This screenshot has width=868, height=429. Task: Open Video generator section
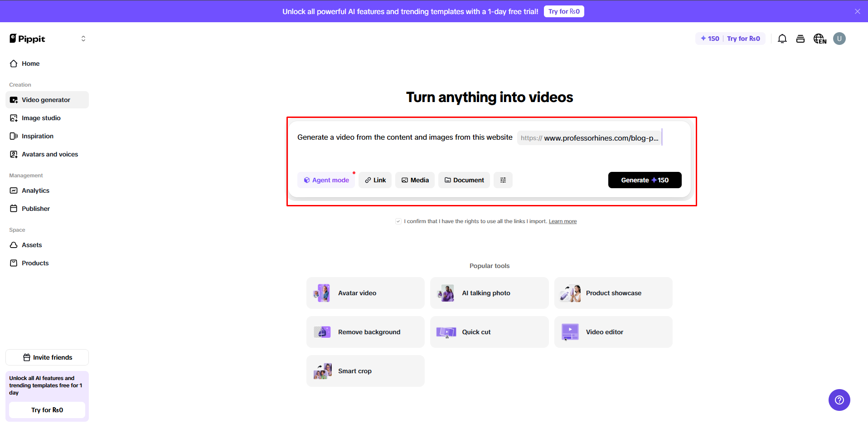tap(47, 100)
